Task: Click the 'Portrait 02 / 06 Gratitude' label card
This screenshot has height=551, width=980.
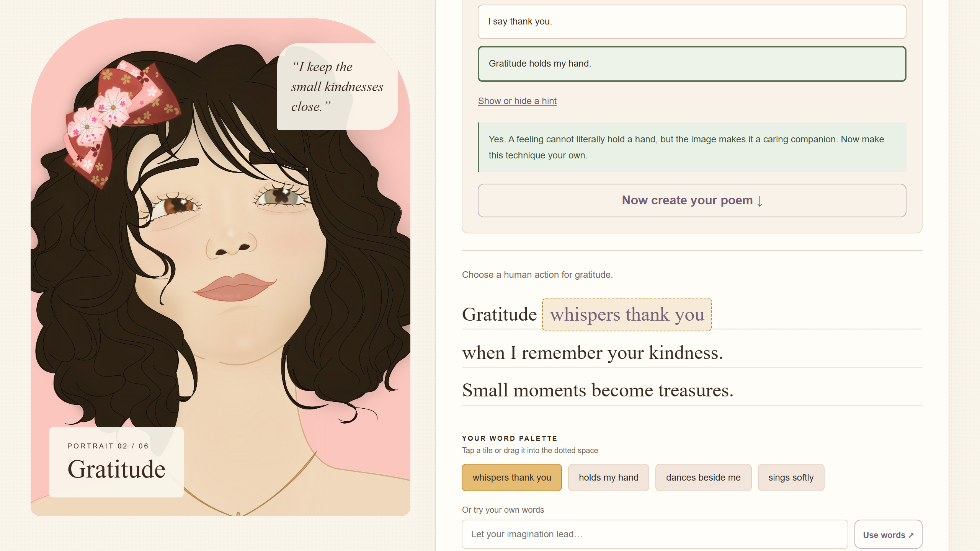Action: [x=116, y=462]
